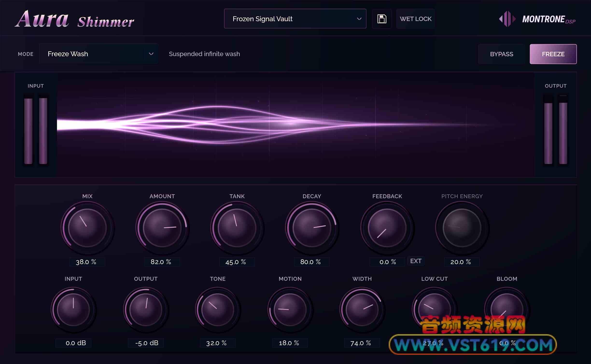Click the FEEDBACK knob
Viewport: 591px width, 364px height.
(387, 228)
